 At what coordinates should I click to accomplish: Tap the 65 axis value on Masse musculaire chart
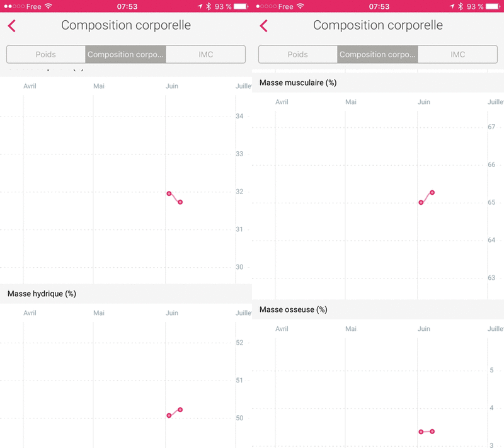pos(491,202)
